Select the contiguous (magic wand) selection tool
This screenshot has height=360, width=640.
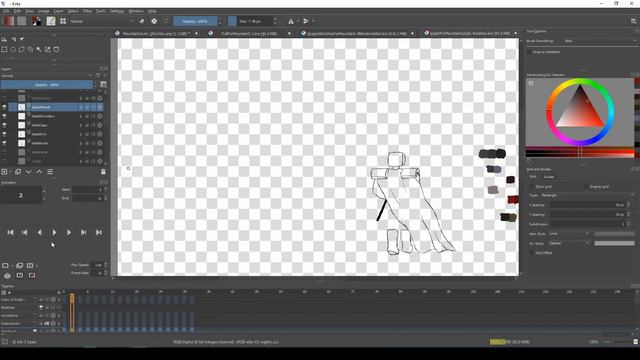(39, 49)
